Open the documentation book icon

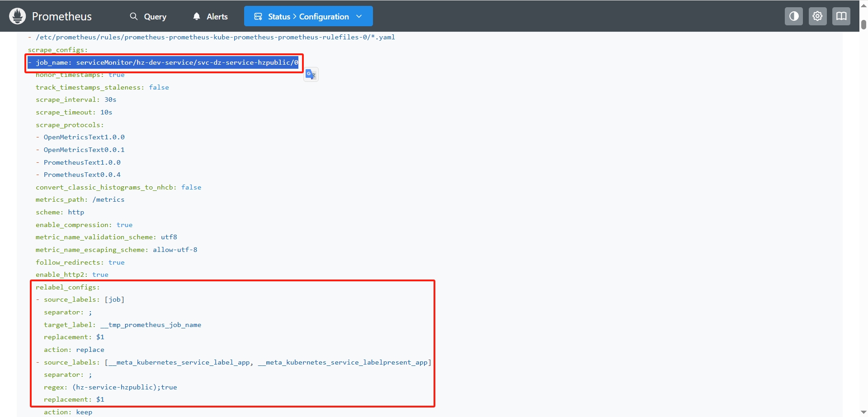click(841, 16)
